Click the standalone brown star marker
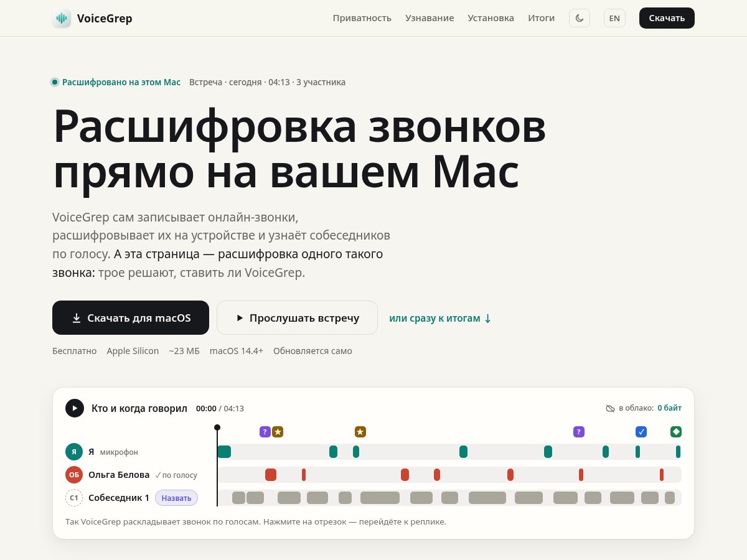747x560 pixels. pyautogui.click(x=360, y=432)
